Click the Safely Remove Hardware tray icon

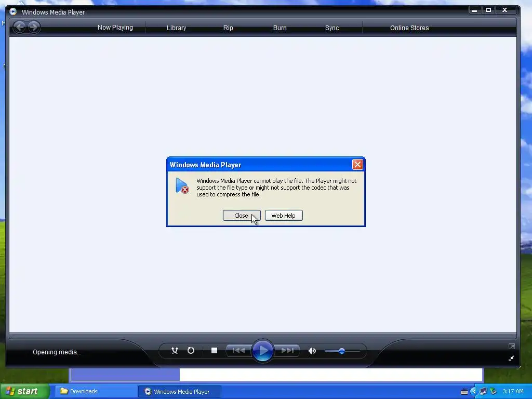tap(494, 392)
